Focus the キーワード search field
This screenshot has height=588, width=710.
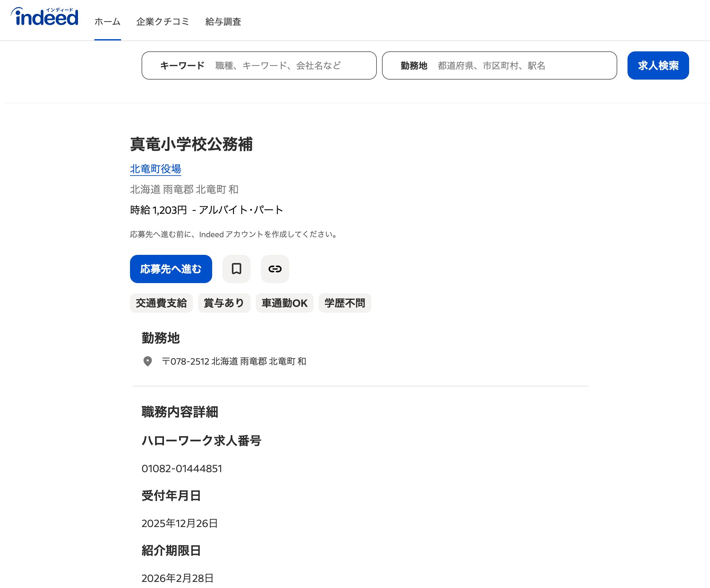point(277,65)
